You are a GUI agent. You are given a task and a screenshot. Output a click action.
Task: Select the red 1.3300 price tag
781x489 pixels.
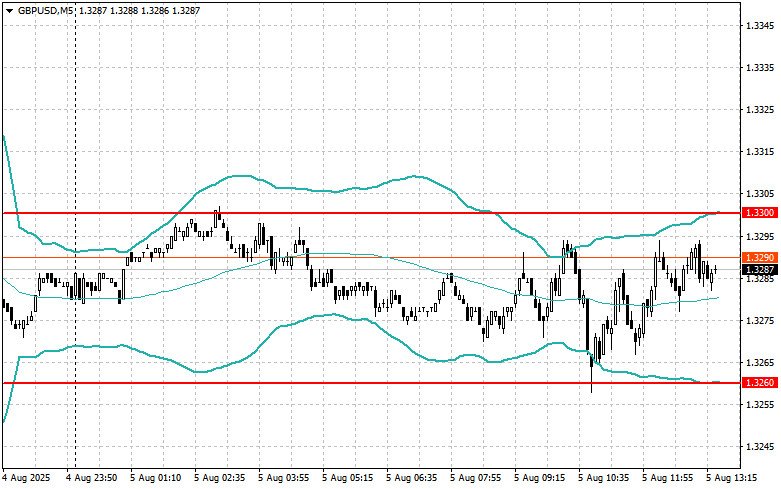759,213
